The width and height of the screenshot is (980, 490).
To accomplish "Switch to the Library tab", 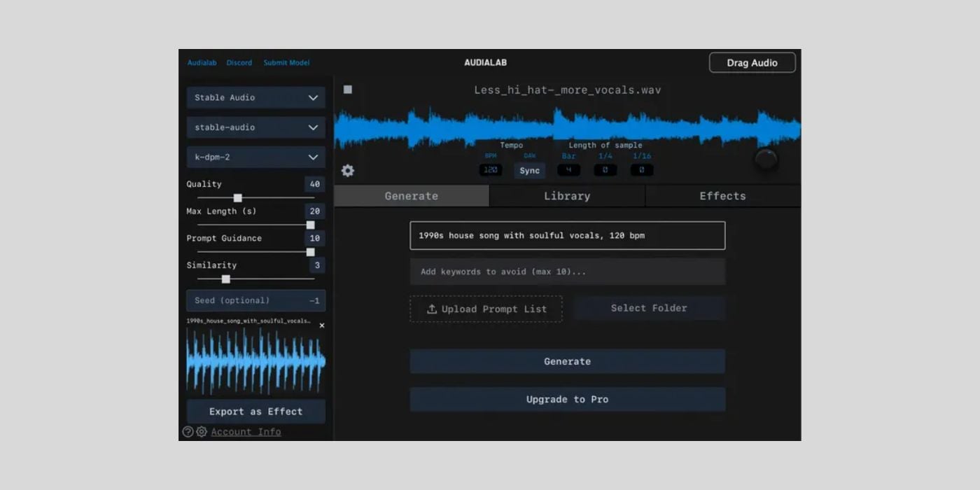I will pyautogui.click(x=567, y=196).
